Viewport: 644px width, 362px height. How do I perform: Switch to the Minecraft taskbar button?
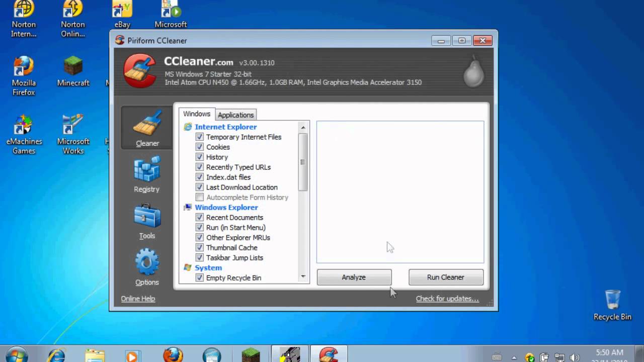point(251,355)
